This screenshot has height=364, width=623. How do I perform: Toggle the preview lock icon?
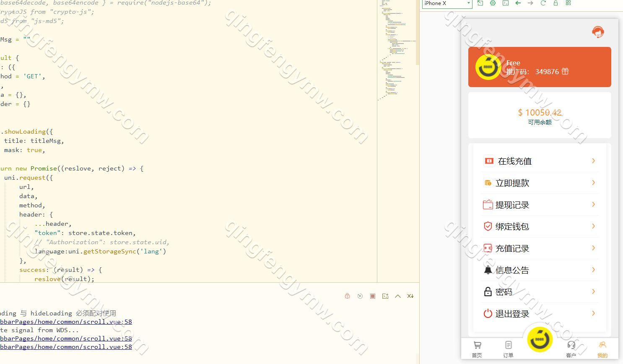pos(556,3)
